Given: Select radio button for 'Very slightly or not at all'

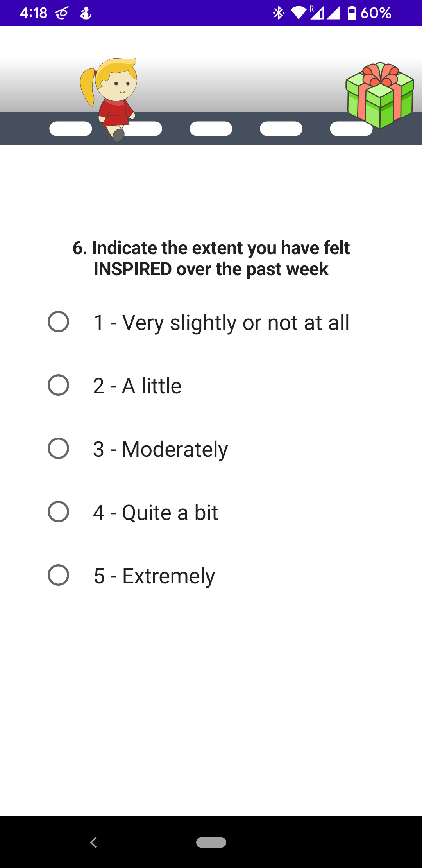Looking at the screenshot, I should [x=58, y=322].
